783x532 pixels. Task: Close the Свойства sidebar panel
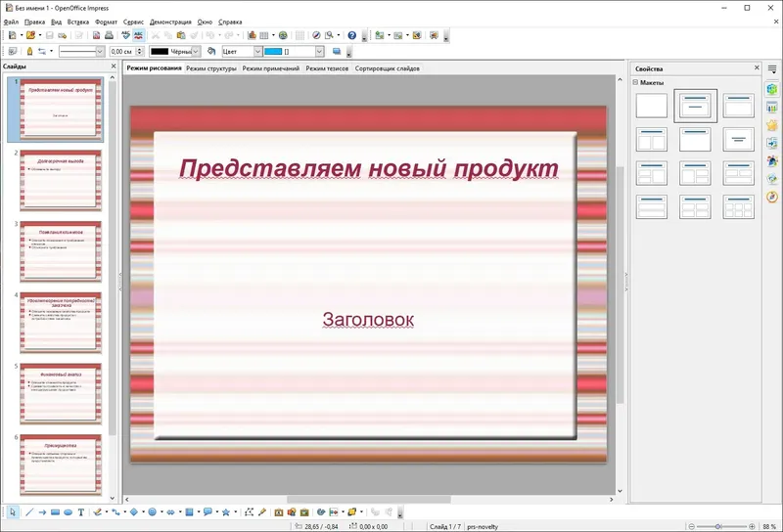[757, 67]
